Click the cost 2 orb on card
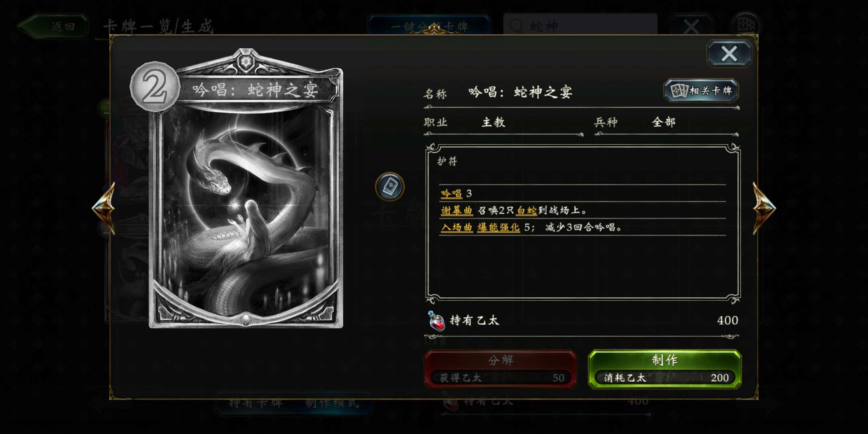868x434 pixels. click(155, 86)
